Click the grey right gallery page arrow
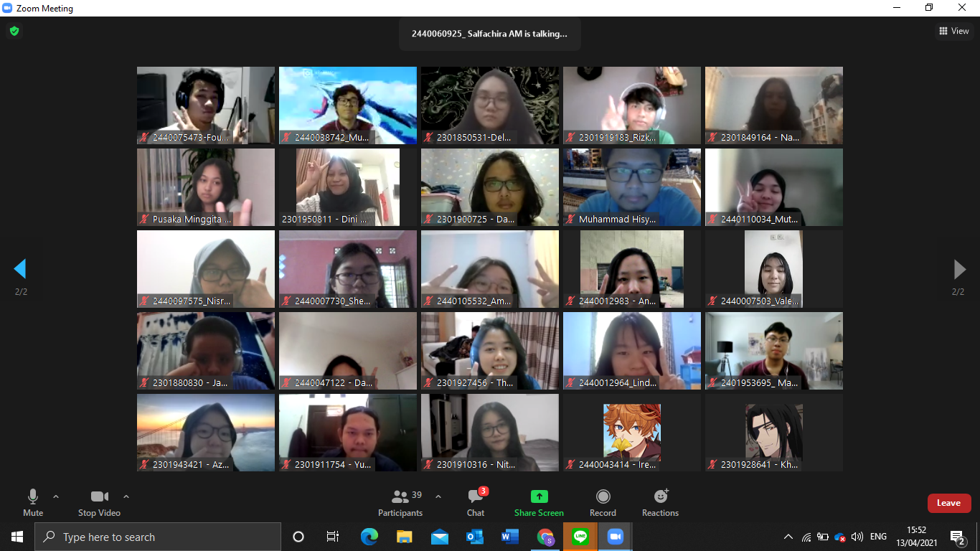 tap(959, 269)
